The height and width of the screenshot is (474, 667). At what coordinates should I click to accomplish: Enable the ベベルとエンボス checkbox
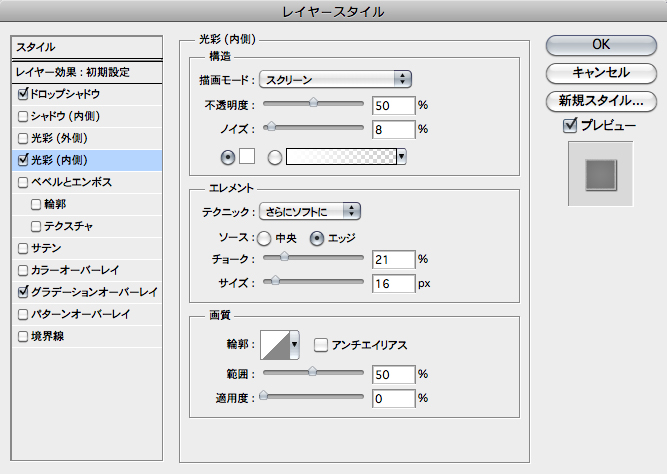24,183
